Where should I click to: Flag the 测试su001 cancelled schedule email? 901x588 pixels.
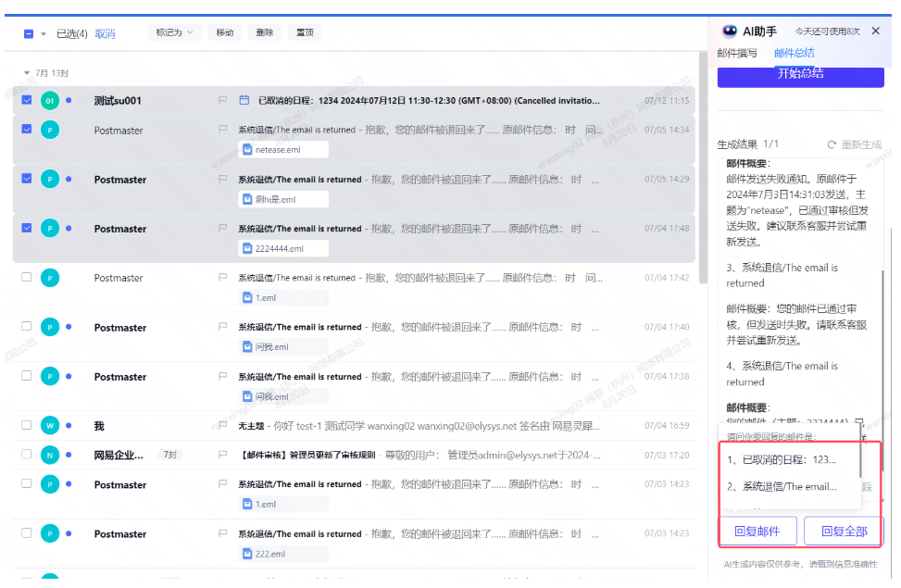click(222, 100)
